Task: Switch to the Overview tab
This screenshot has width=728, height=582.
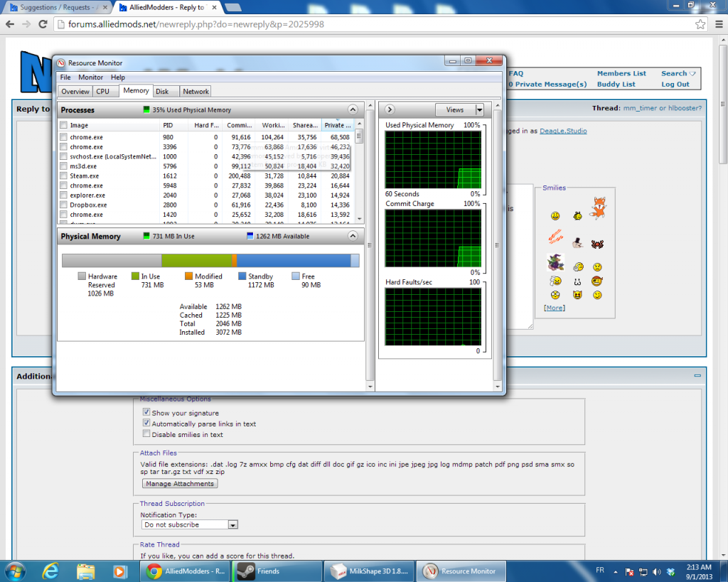Action: coord(75,92)
